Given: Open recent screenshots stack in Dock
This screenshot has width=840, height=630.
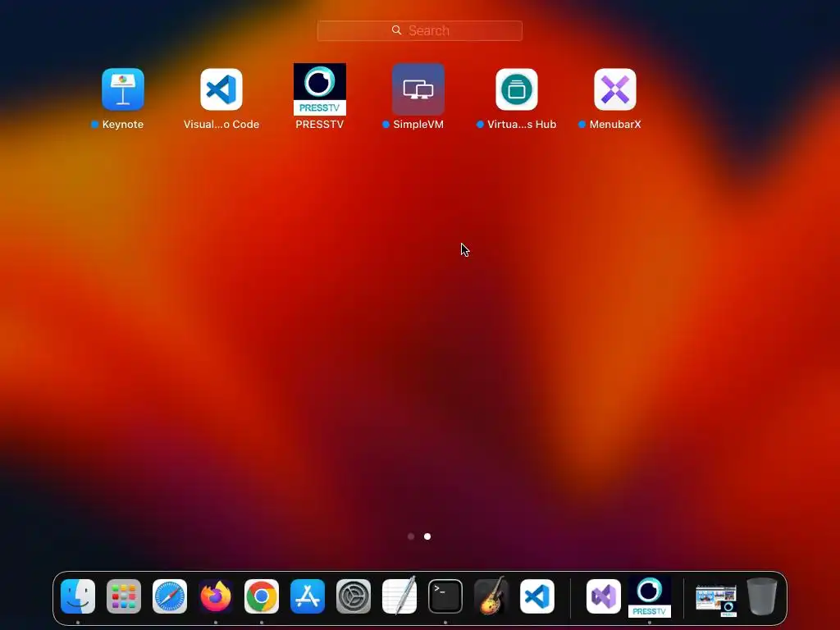Looking at the screenshot, I should point(716,600).
